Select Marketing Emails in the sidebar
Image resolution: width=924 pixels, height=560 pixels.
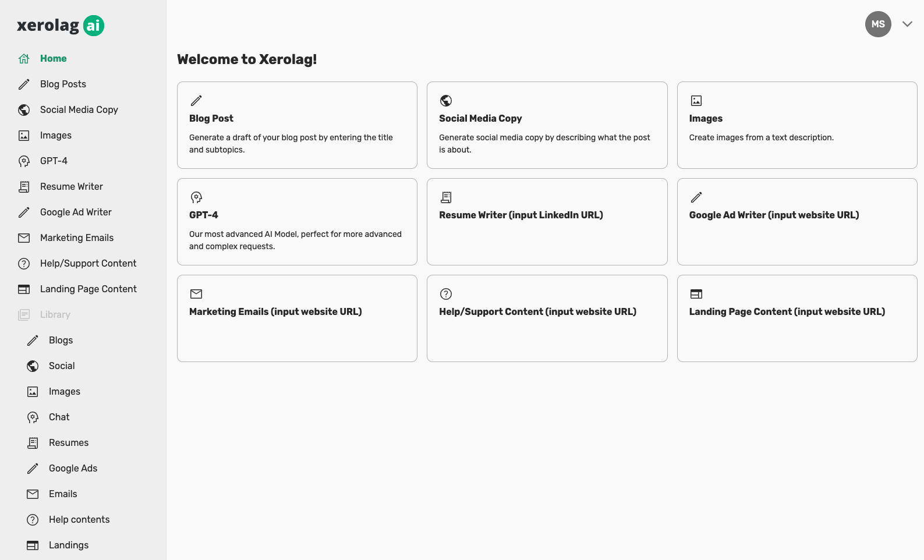77,238
